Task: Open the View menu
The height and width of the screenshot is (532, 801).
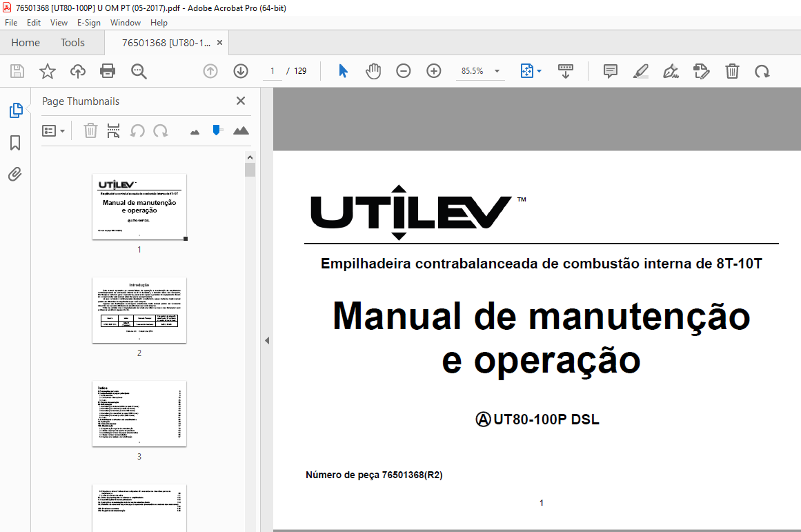Action: pos(59,23)
